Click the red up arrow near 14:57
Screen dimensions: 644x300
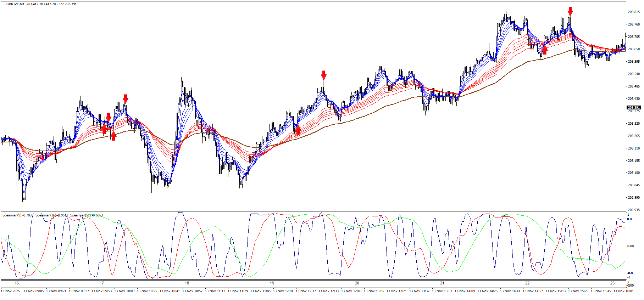click(x=544, y=49)
